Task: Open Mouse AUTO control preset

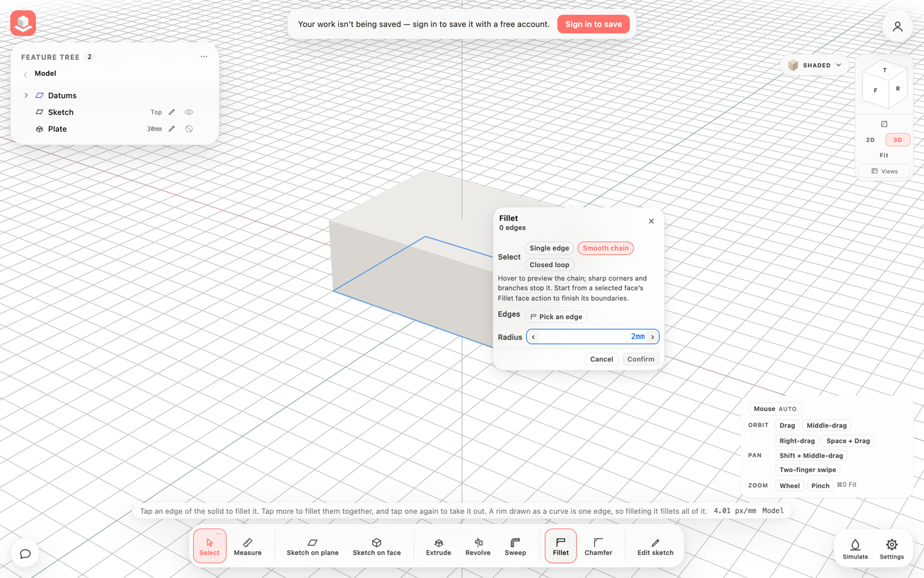Action: coord(775,409)
